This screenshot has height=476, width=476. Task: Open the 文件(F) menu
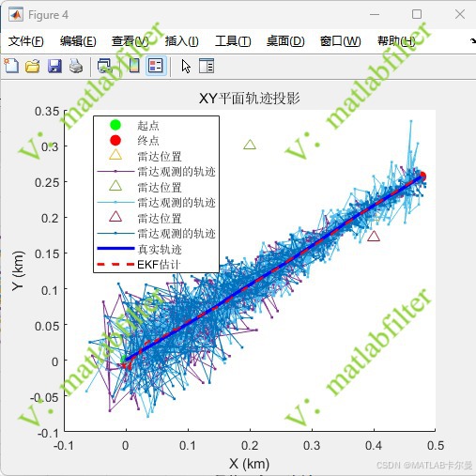click(25, 41)
